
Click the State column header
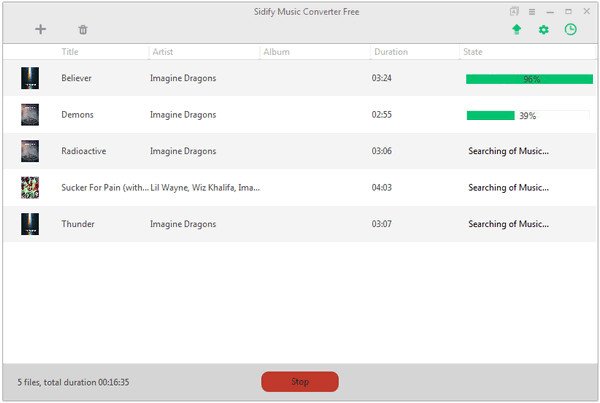point(473,52)
